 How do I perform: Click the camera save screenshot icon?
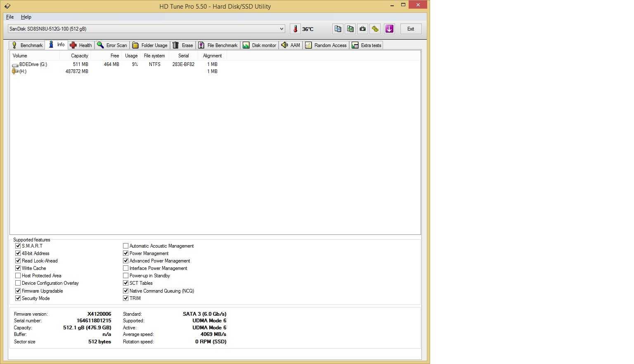[x=362, y=29]
